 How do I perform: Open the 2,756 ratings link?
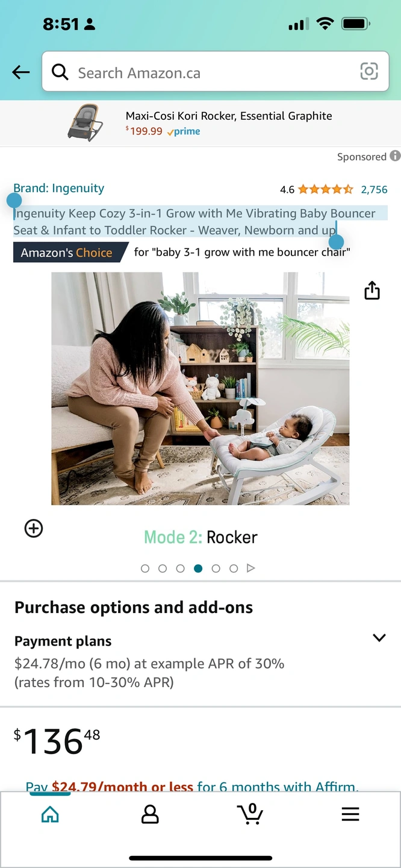click(374, 190)
